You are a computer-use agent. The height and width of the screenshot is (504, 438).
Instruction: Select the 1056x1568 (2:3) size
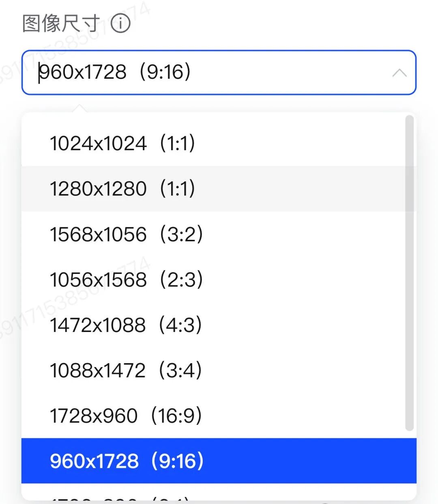[126, 280]
